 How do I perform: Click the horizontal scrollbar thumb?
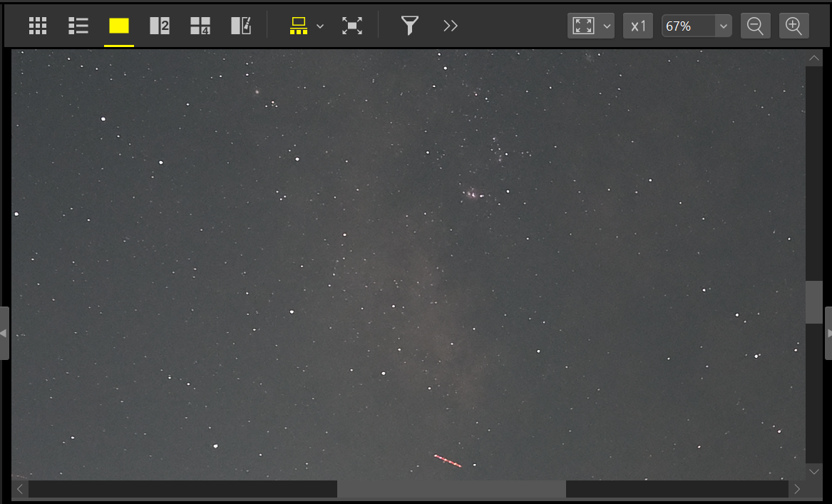(x=451, y=489)
